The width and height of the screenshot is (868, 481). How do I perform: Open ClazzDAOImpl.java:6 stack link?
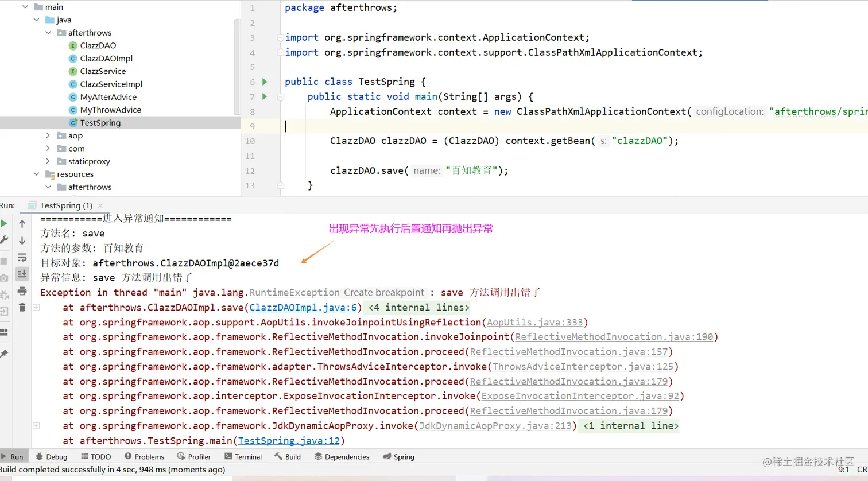coord(303,308)
